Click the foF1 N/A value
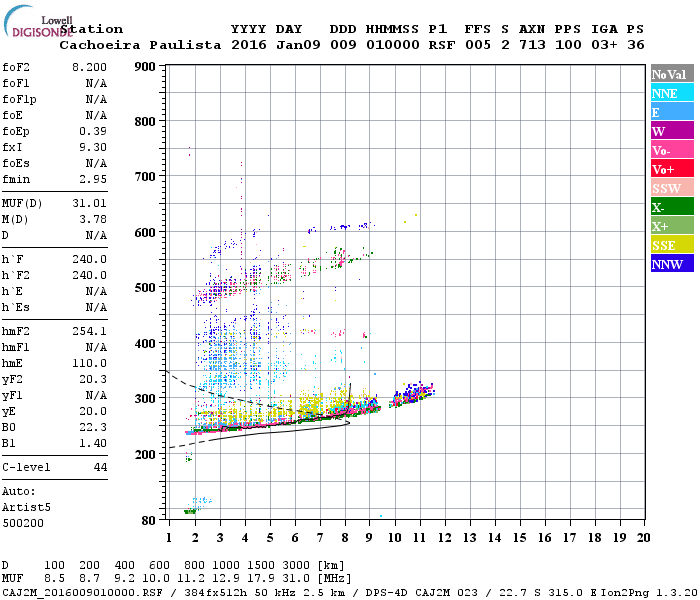 96,83
